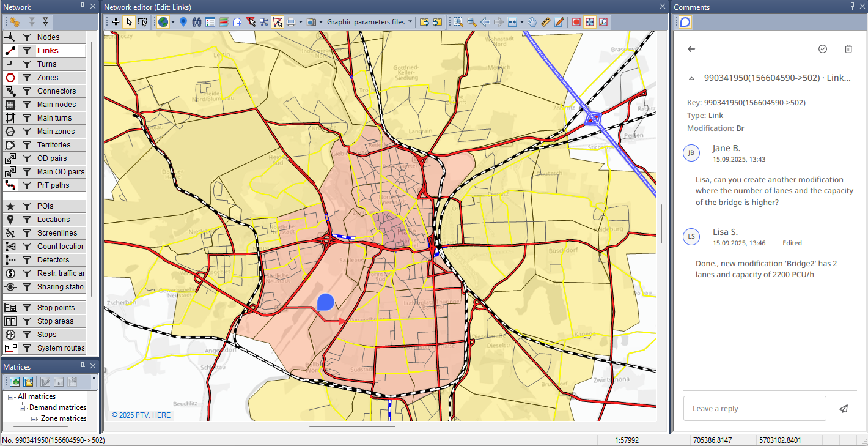Toggle the Zones filter funnel
The image size is (868, 446).
coord(27,78)
